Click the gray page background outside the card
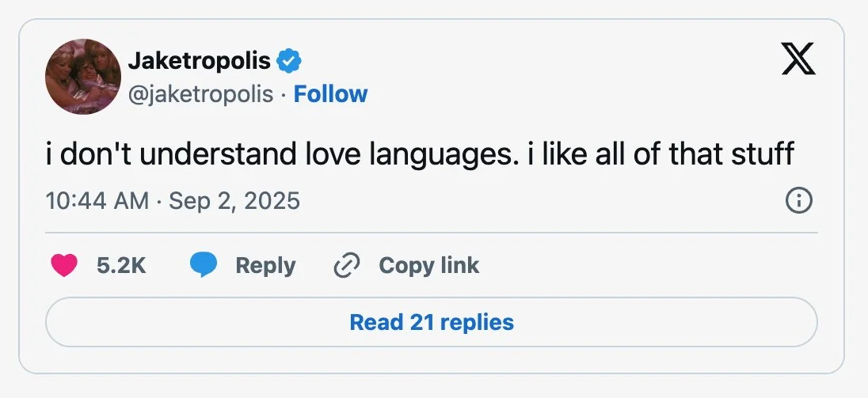The image size is (868, 398). click(434, 386)
